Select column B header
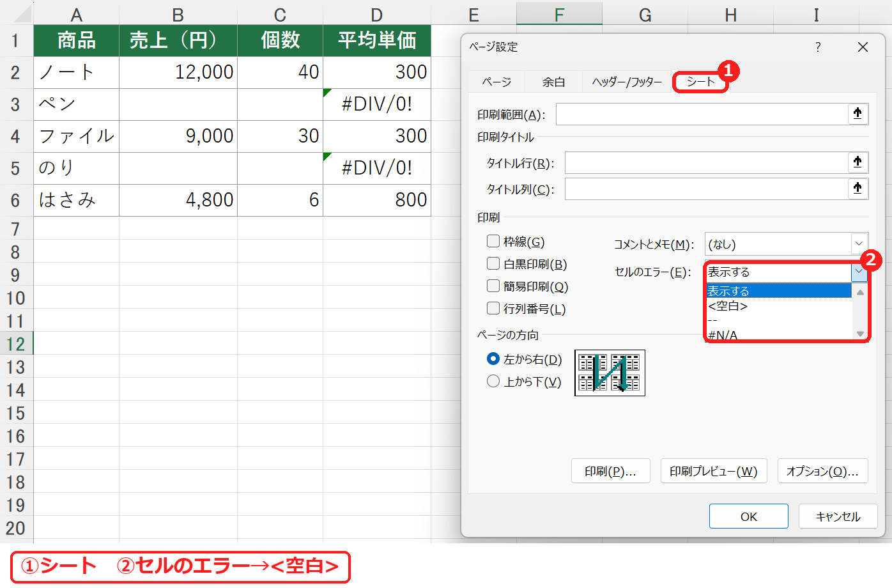Image resolution: width=892 pixels, height=588 pixels. click(178, 14)
